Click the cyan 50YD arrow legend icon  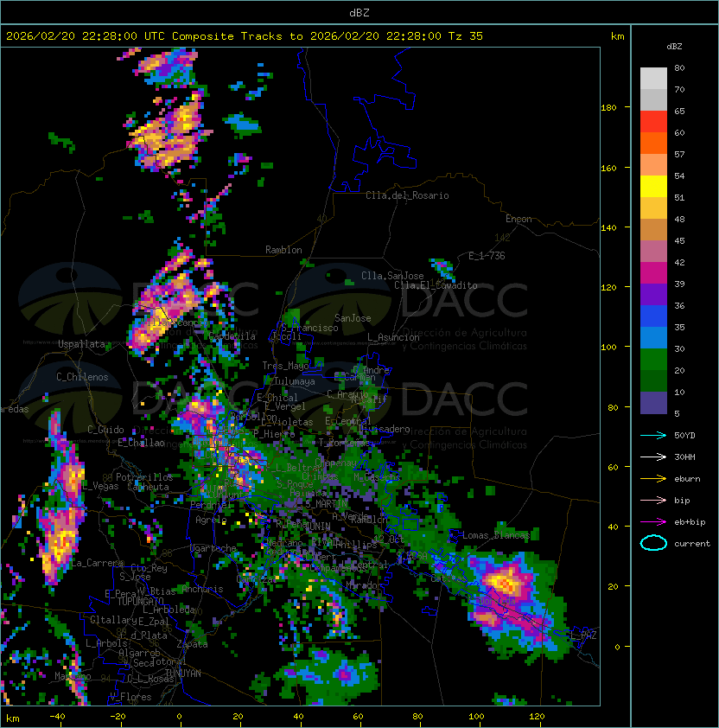[x=653, y=435]
